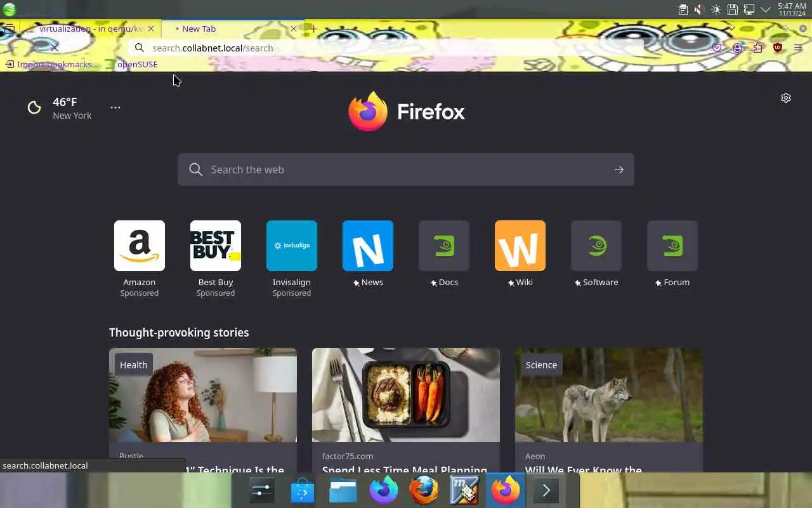
Task: Open the openSUSE bookmark in toolbar
Action: point(131,64)
